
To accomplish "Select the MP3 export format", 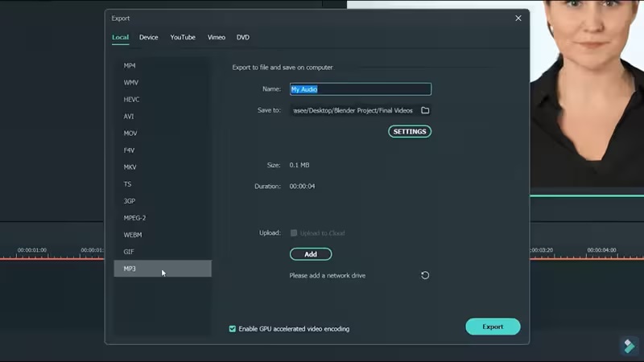I will 163,269.
